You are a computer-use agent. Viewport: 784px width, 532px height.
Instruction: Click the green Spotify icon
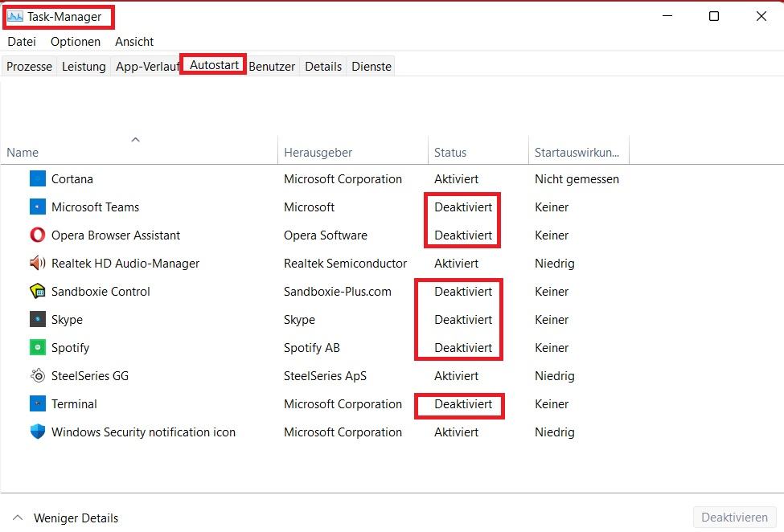38,347
